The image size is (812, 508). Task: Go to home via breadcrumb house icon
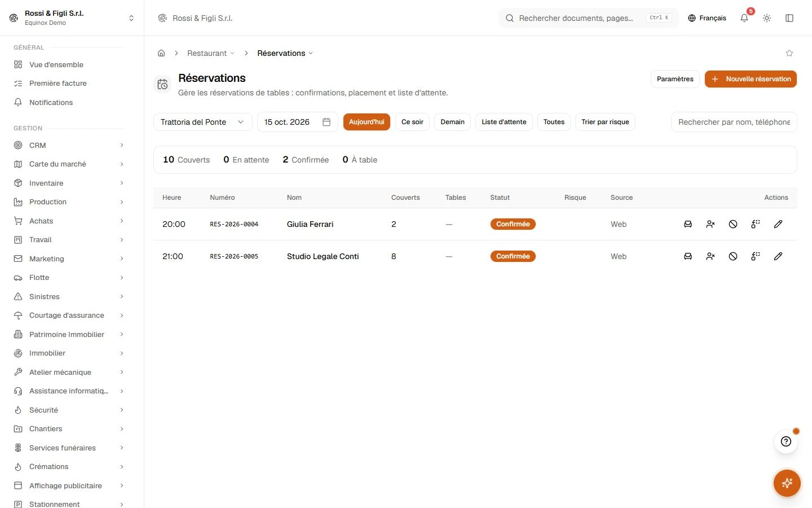(x=161, y=53)
